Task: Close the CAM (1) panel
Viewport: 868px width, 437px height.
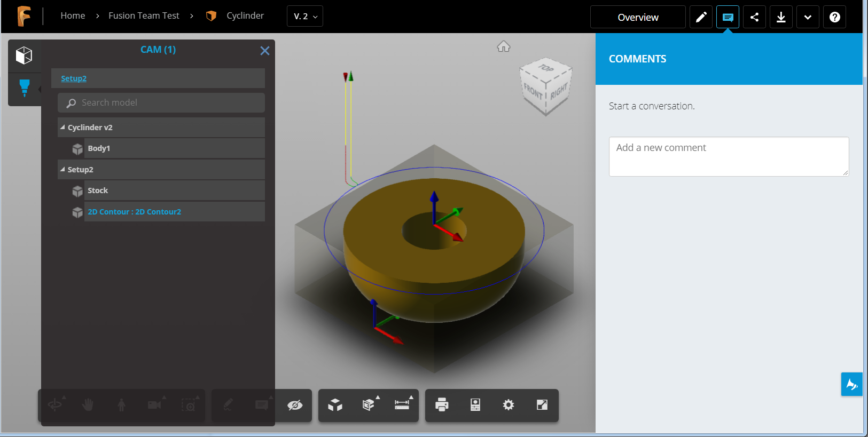Action: click(x=264, y=51)
